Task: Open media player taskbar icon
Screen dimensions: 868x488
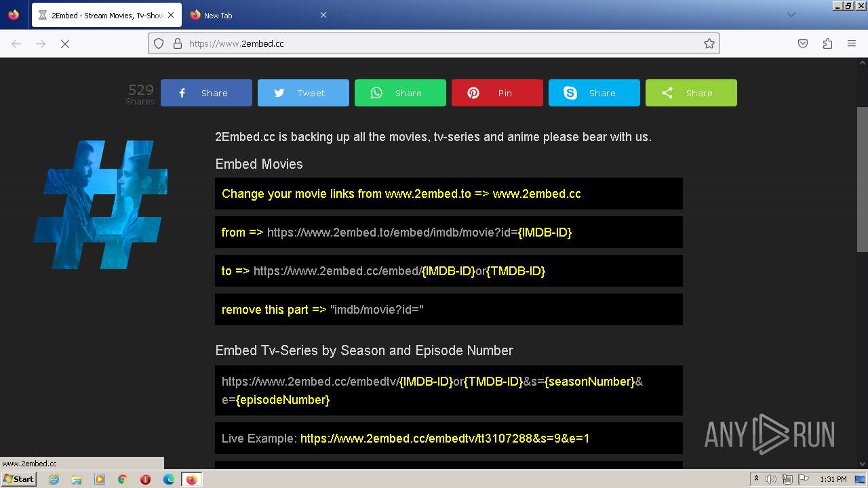Action: coord(100,479)
